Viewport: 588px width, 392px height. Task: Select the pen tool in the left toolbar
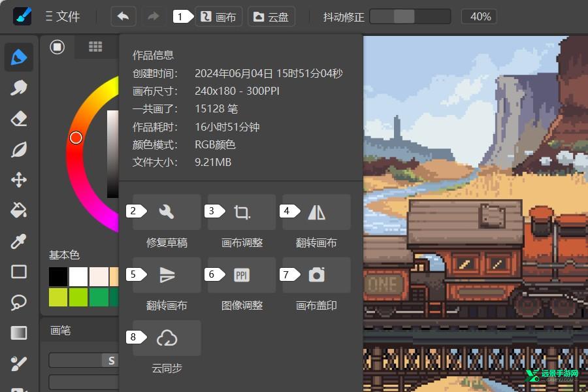coord(19,57)
